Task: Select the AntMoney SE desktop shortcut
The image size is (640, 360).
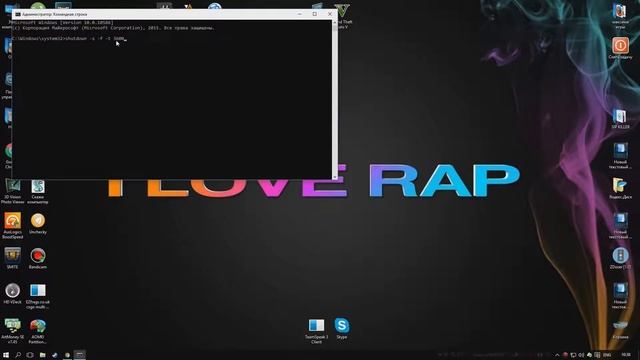Action: [12, 331]
